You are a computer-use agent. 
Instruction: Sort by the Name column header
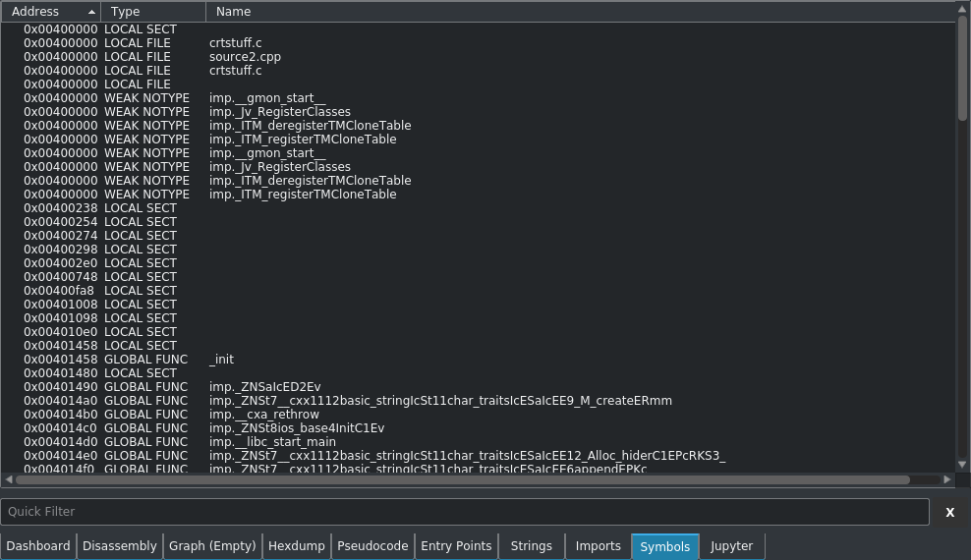581,12
